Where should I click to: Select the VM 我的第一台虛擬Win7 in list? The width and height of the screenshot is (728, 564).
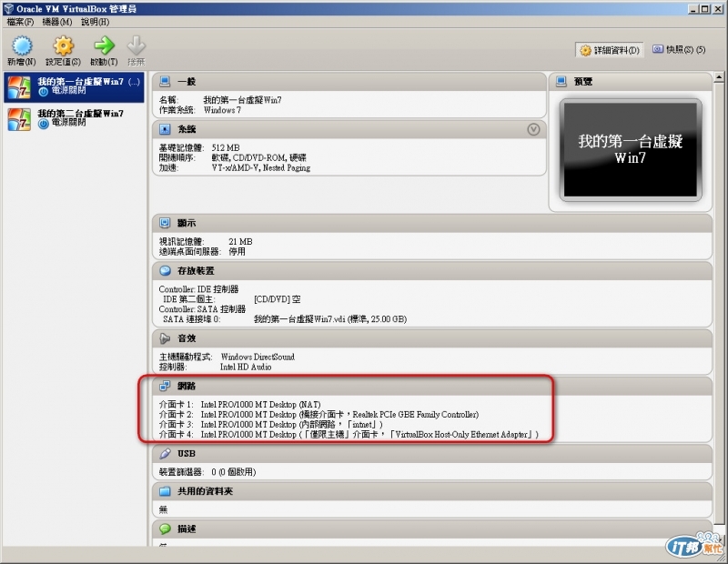click(75, 87)
